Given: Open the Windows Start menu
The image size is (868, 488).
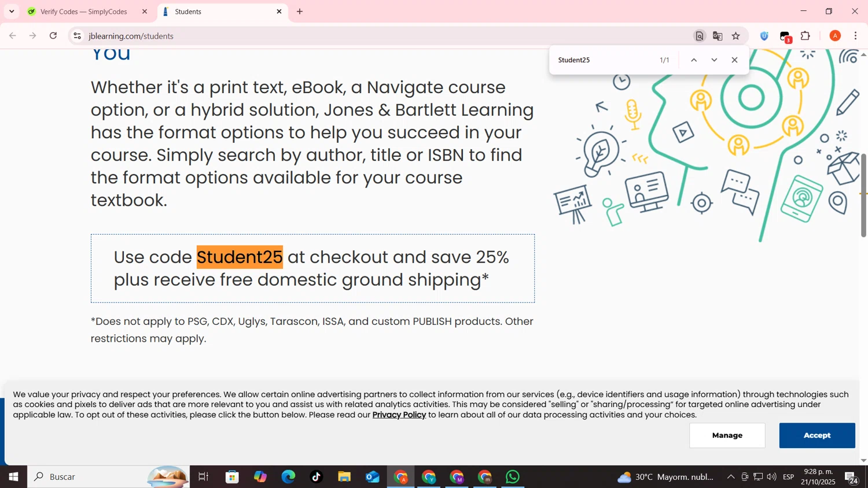Looking at the screenshot, I should (13, 477).
